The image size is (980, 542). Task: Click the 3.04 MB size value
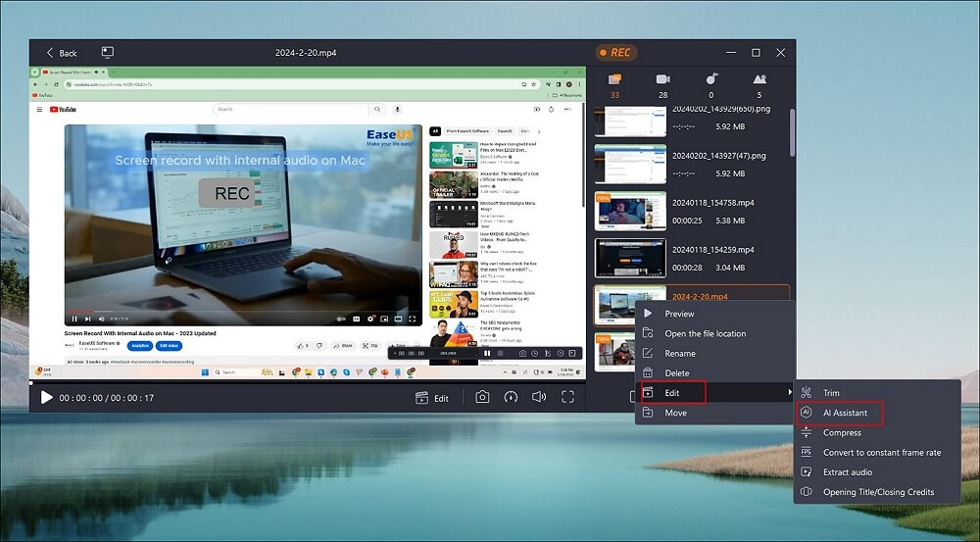tap(730, 268)
